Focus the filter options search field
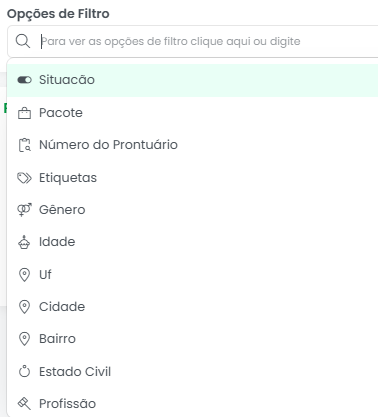Viewport: 378px width, 417px height. [193, 41]
